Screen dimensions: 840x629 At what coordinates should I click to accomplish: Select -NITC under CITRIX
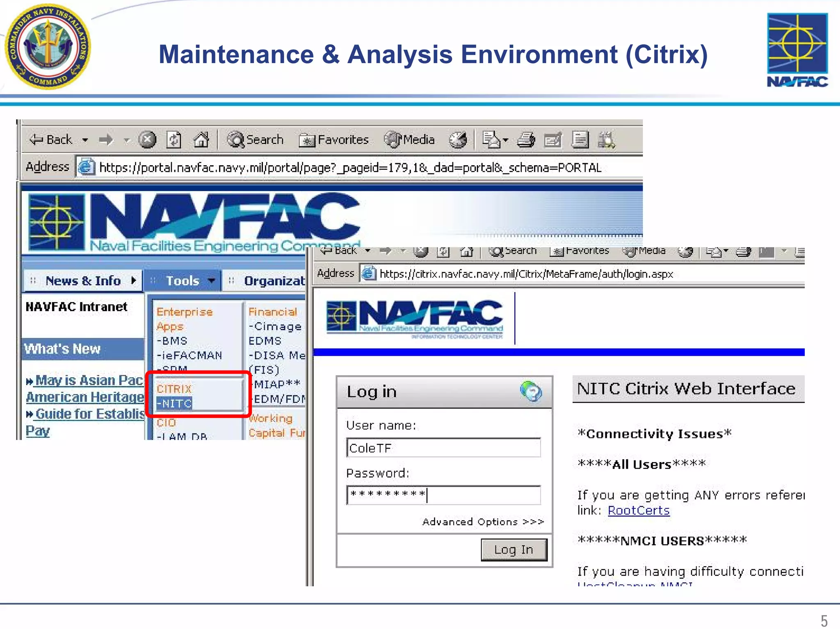pyautogui.click(x=174, y=403)
